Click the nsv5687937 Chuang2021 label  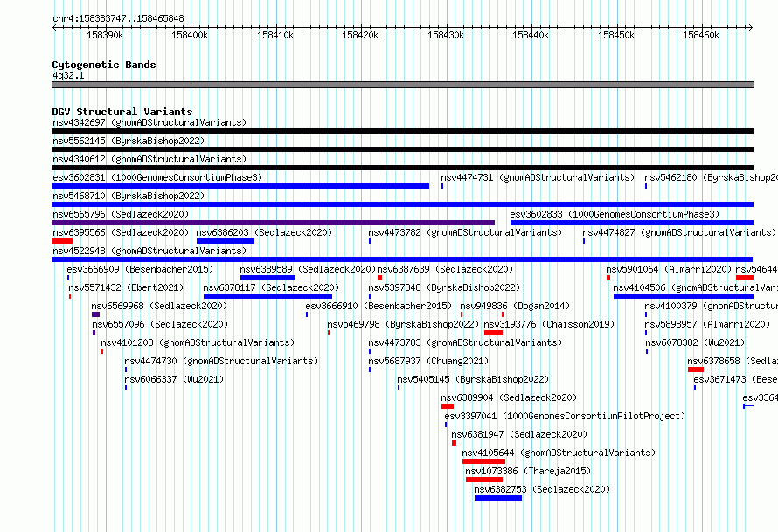428,361
